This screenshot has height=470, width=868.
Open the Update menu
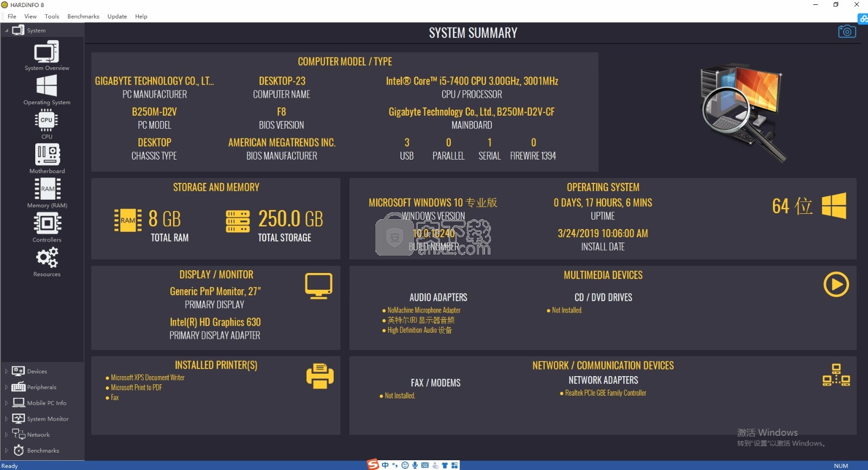coord(117,16)
